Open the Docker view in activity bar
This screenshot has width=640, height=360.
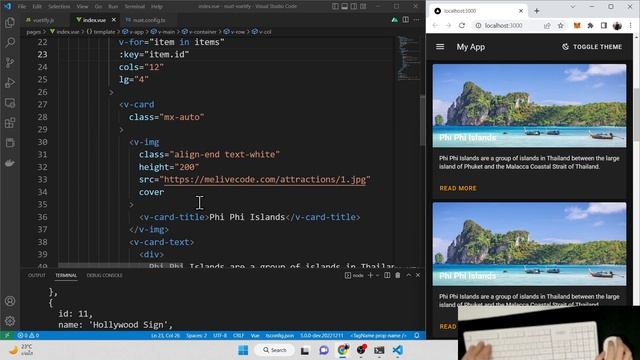(10, 163)
